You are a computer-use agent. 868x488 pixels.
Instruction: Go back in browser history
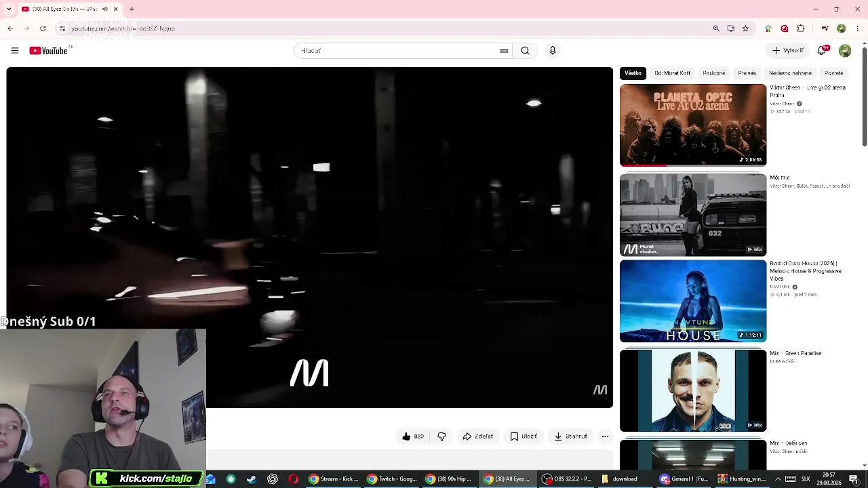[10, 28]
